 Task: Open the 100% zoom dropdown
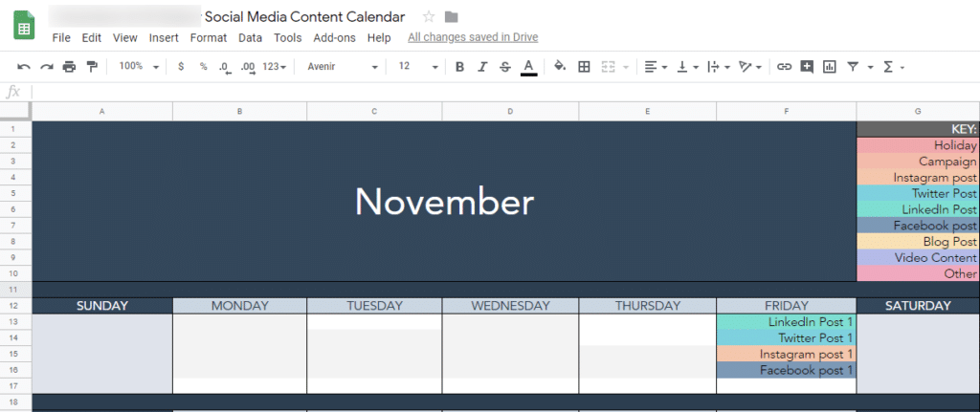tap(139, 66)
